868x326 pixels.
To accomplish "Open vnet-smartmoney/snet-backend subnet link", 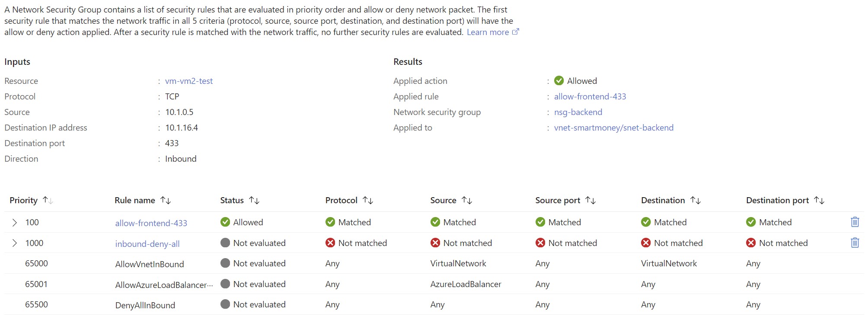I will pyautogui.click(x=614, y=128).
